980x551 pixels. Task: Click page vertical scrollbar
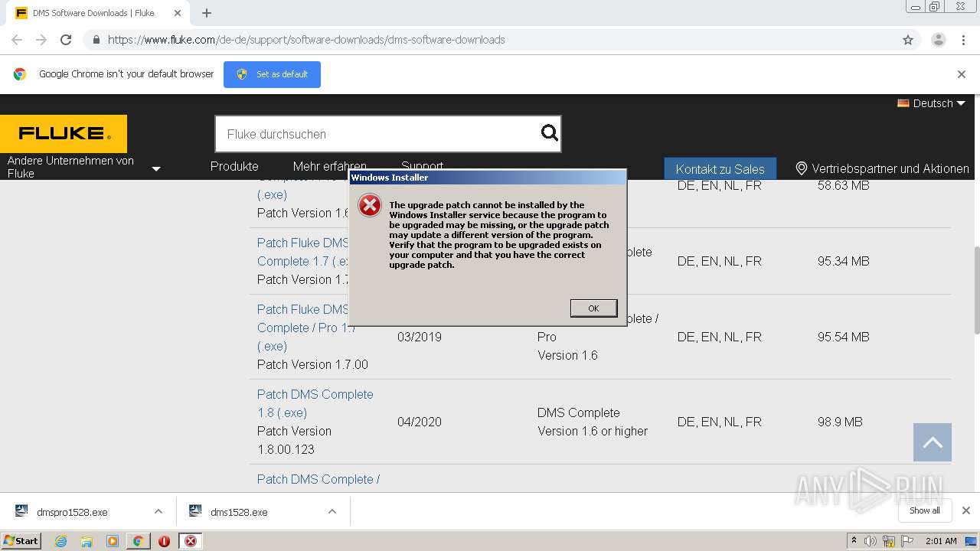coord(976,291)
